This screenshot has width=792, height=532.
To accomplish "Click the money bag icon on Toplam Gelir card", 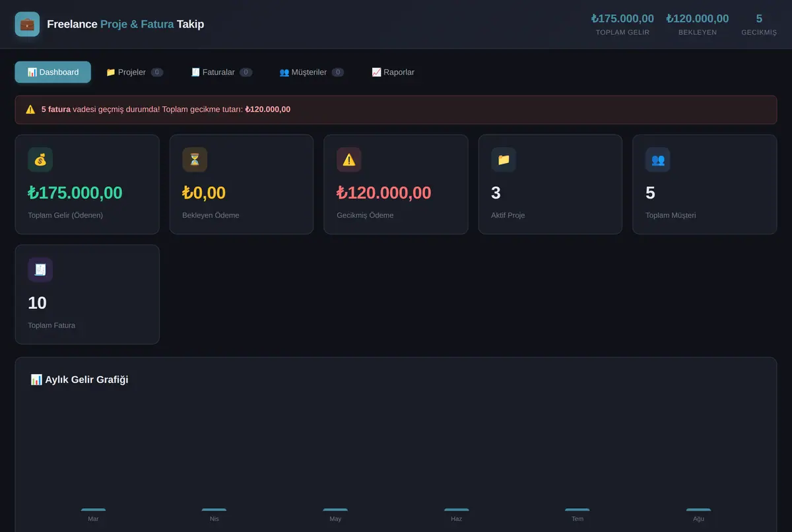I will coord(40,160).
